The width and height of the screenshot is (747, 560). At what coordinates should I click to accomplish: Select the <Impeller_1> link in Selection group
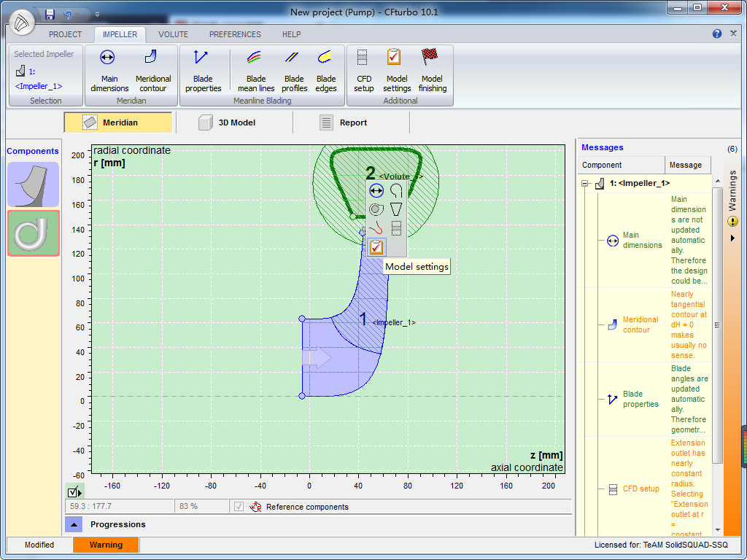click(39, 86)
